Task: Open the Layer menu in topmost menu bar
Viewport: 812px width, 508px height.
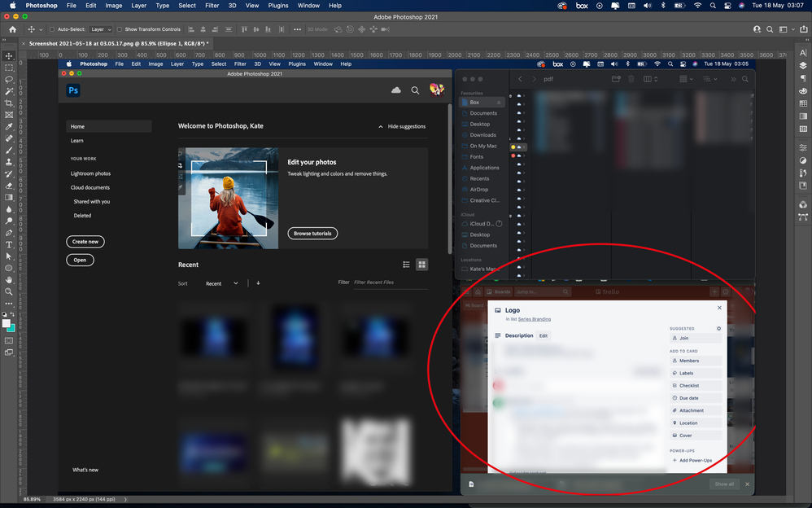Action: (x=139, y=6)
